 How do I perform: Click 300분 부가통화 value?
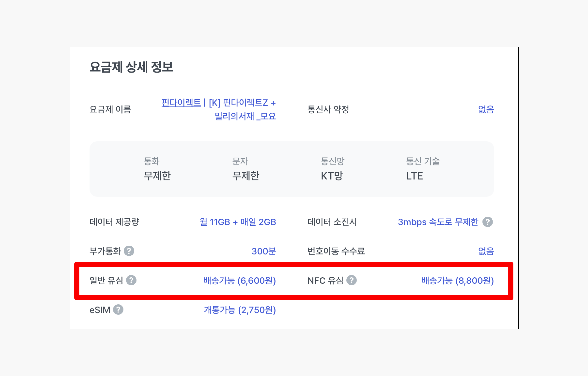click(x=263, y=251)
